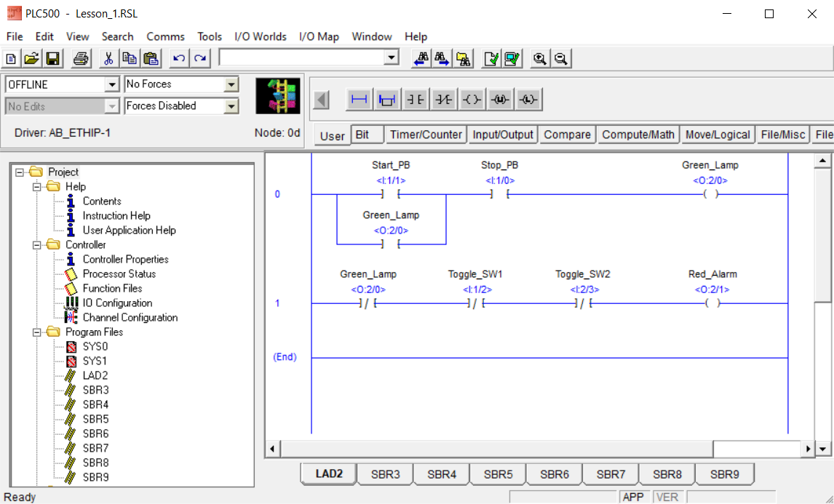Open the I/O Map menu
834x504 pixels.
tap(319, 36)
